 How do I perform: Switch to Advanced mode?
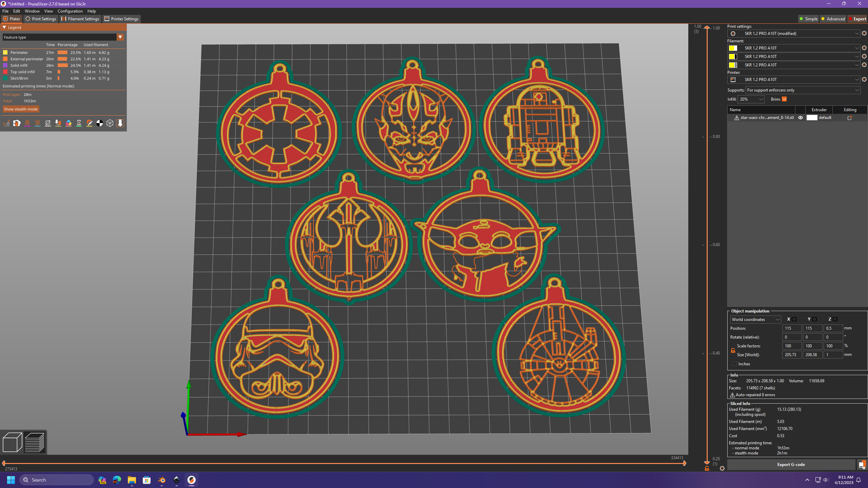pos(833,19)
